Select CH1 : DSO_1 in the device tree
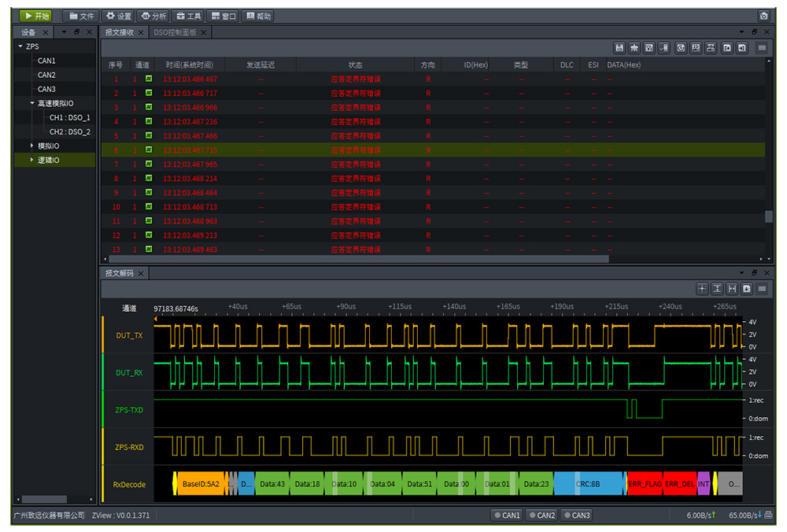Viewport: 787px width, 532px height. pos(70,117)
